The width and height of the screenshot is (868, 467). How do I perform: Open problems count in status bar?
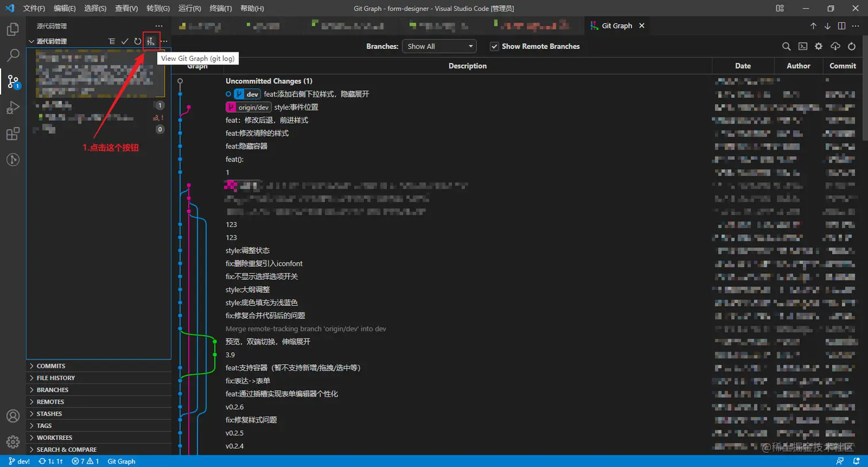coord(85,461)
